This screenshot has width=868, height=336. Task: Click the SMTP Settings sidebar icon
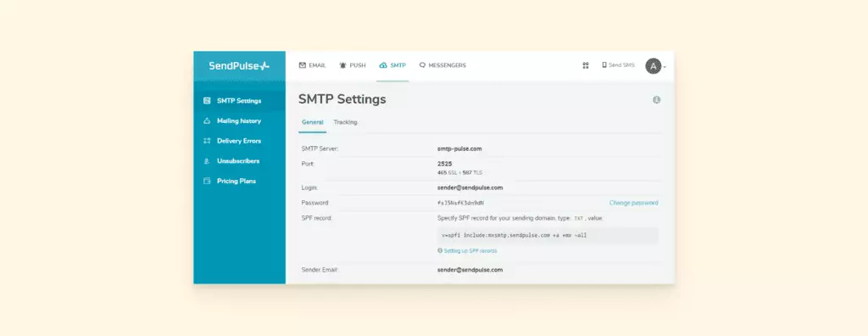coord(207,101)
